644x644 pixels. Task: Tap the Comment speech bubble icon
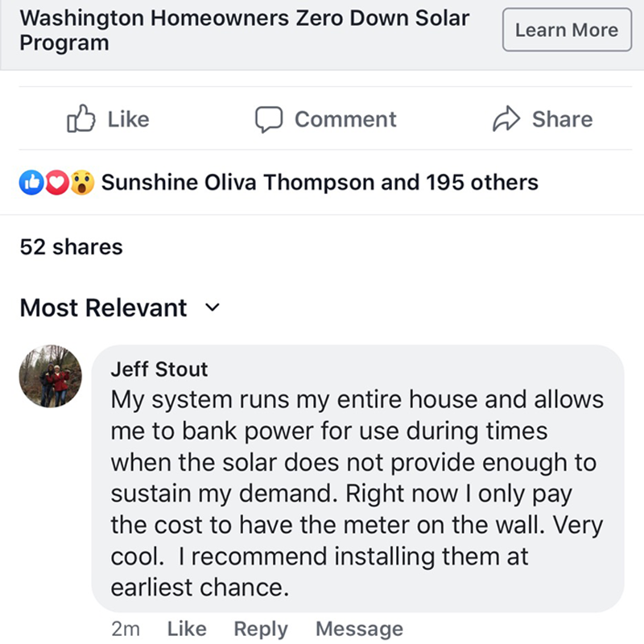268,120
